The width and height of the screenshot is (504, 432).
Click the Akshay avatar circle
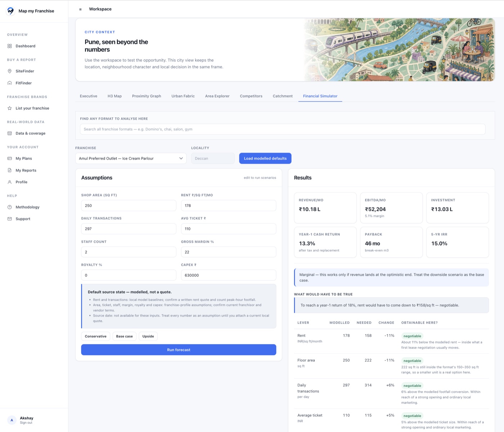tap(12, 420)
